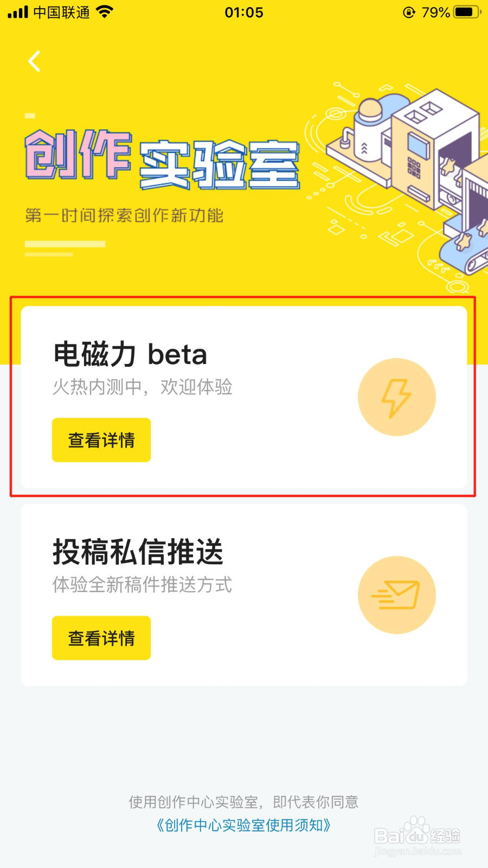Tap the Wi-Fi icon in status bar
The image size is (488, 868).
point(104,12)
